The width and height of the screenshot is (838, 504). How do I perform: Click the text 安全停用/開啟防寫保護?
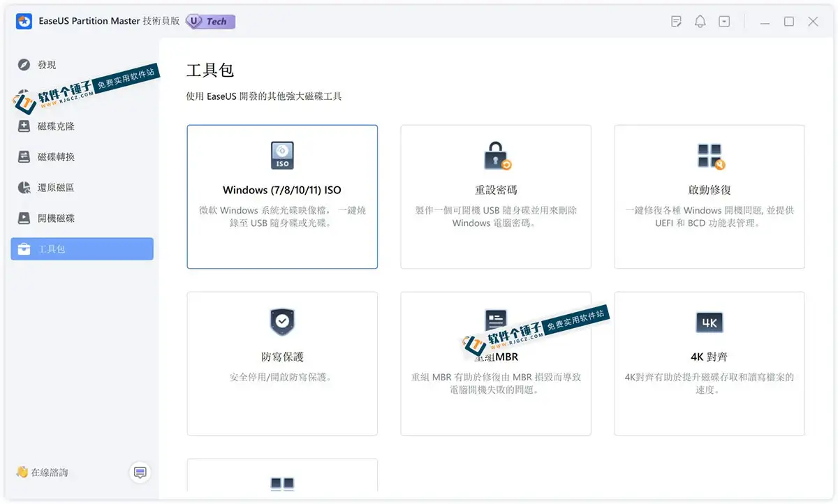[282, 377]
